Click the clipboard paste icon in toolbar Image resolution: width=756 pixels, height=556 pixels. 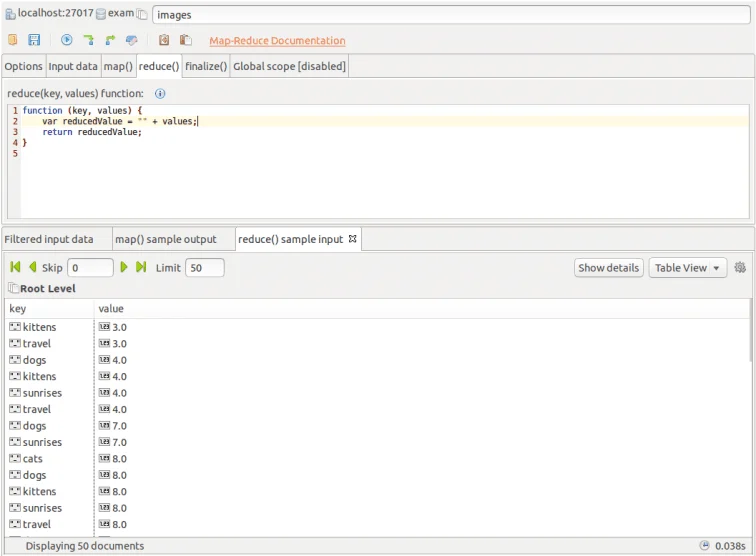tap(186, 40)
